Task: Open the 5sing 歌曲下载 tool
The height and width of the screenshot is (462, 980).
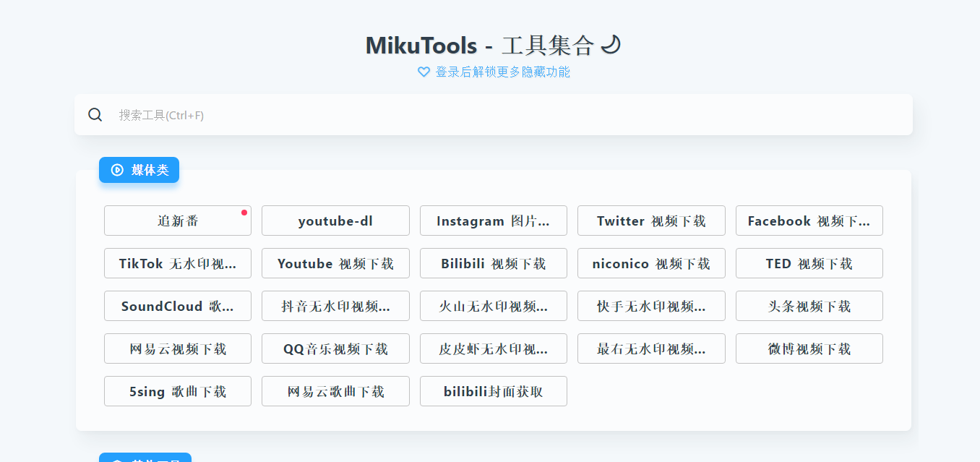Action: click(x=178, y=391)
